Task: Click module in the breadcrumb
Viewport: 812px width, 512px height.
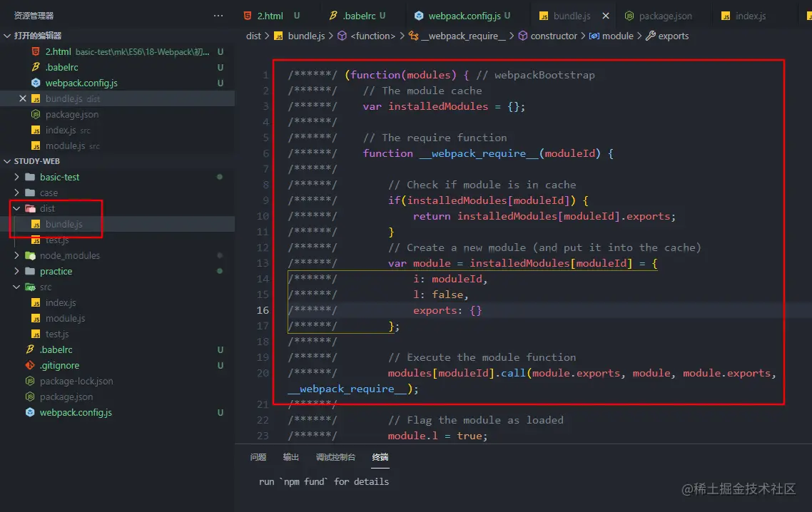Action: click(618, 36)
